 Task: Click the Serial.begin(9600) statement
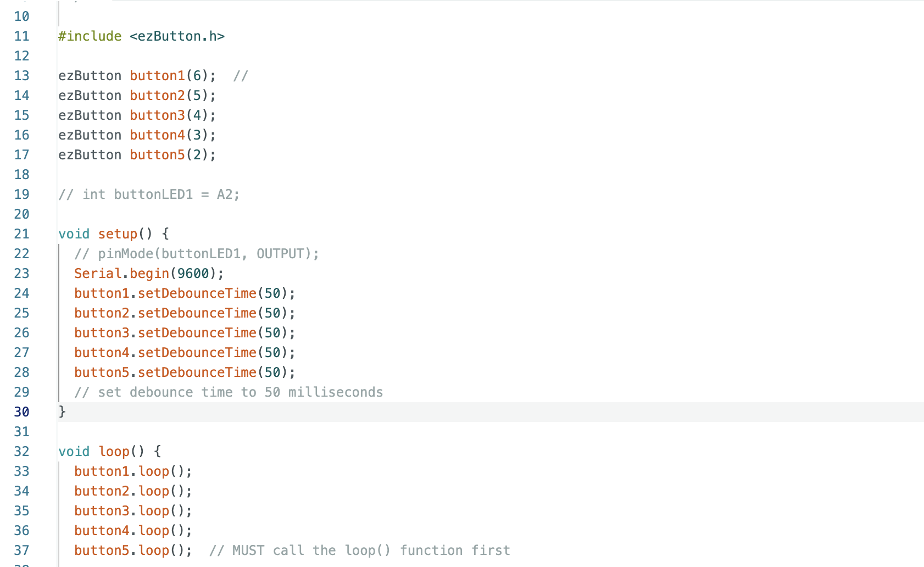point(149,274)
